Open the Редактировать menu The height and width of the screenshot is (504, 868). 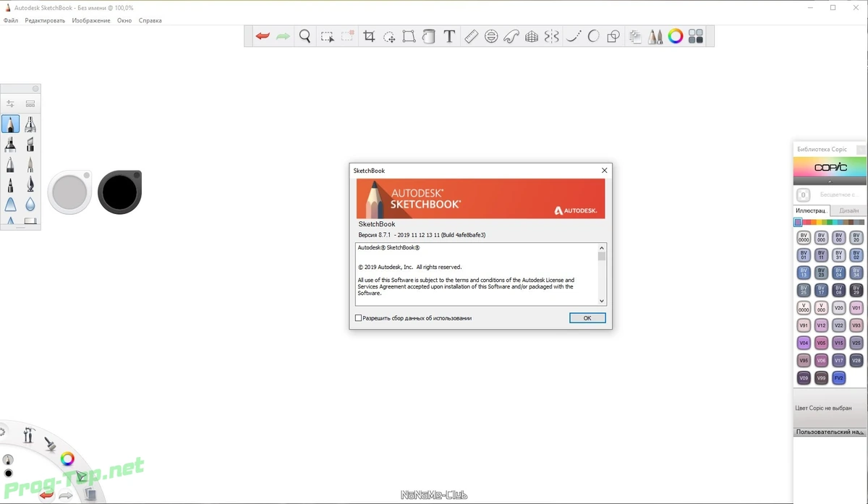(x=45, y=20)
